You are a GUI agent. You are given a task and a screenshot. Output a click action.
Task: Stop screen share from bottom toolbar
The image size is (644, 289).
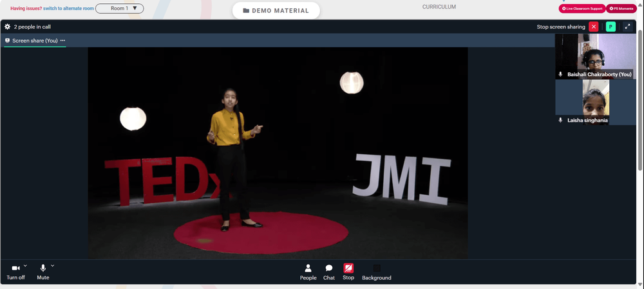click(348, 272)
